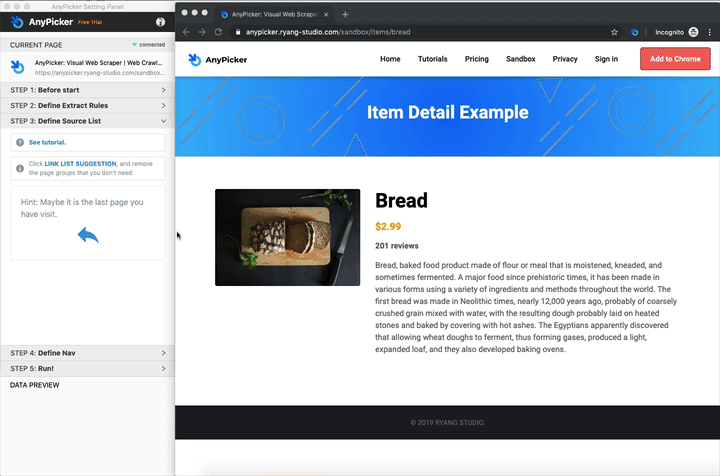This screenshot has width=720, height=476.
Task: Expand STEP 1: Before start
Action: point(88,90)
